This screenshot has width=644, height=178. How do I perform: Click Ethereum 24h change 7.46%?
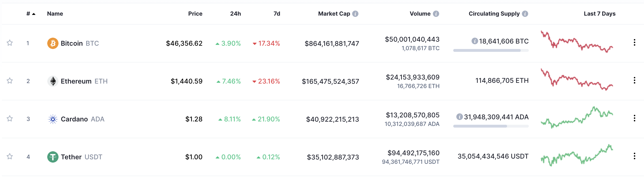(229, 81)
